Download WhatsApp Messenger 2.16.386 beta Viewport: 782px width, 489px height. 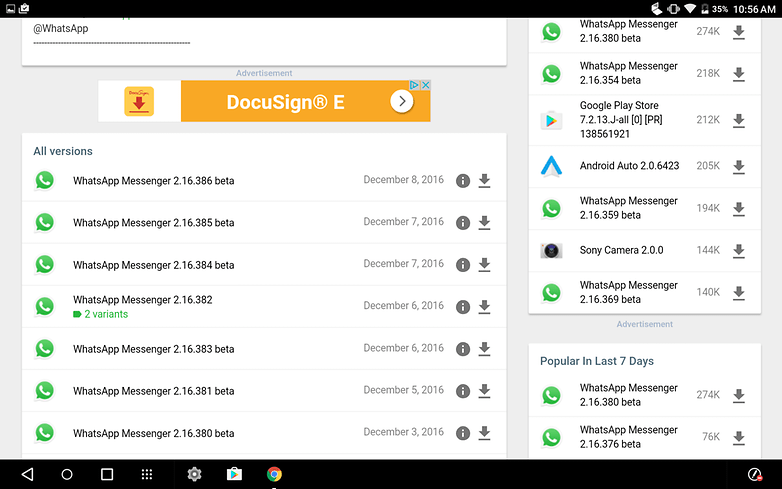(x=484, y=180)
